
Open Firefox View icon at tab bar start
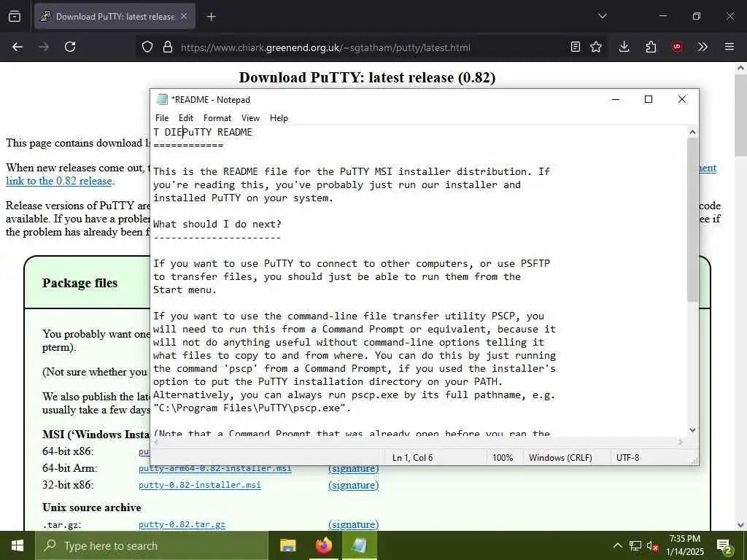coord(15,16)
